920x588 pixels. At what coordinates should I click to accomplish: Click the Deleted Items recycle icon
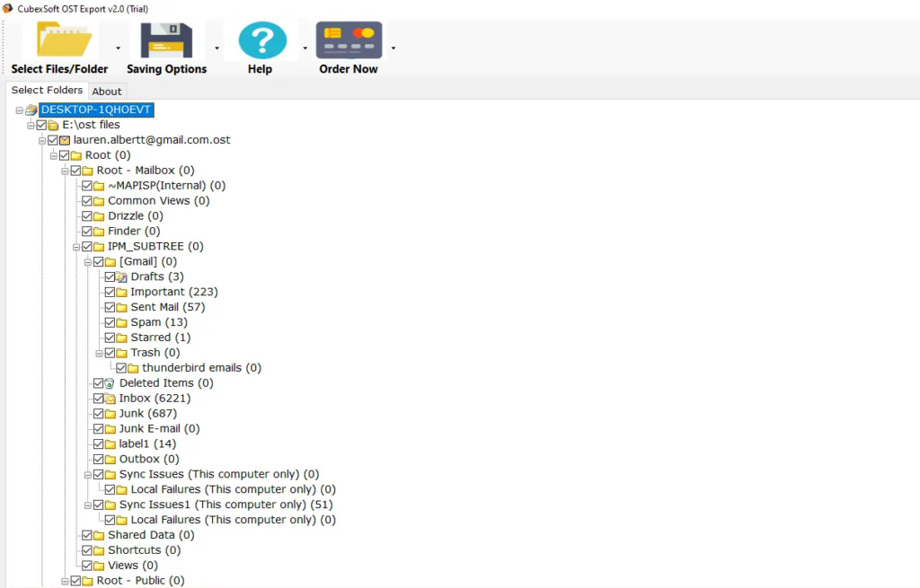coord(109,383)
